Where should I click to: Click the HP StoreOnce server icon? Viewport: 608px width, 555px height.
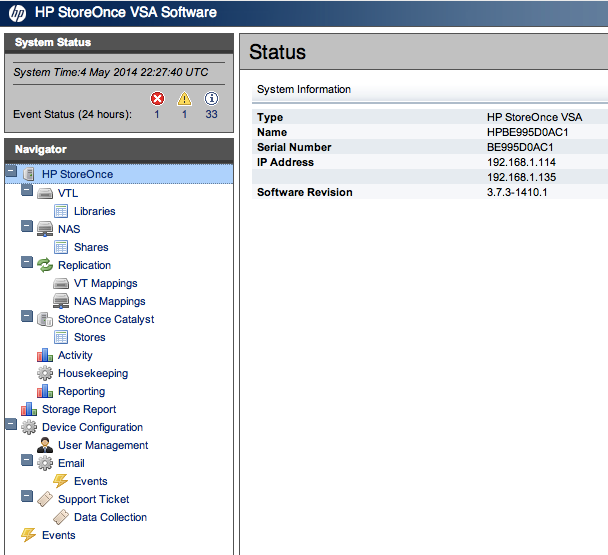point(29,174)
